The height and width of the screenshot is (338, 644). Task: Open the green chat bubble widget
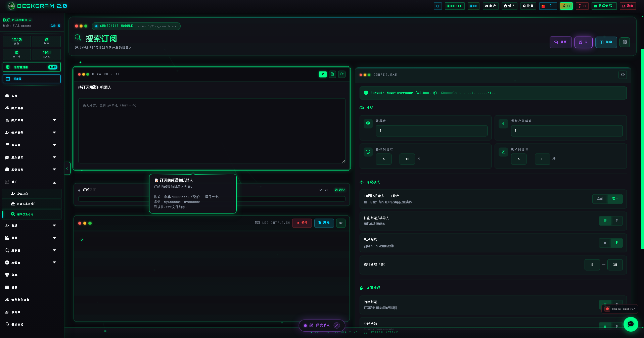click(631, 324)
